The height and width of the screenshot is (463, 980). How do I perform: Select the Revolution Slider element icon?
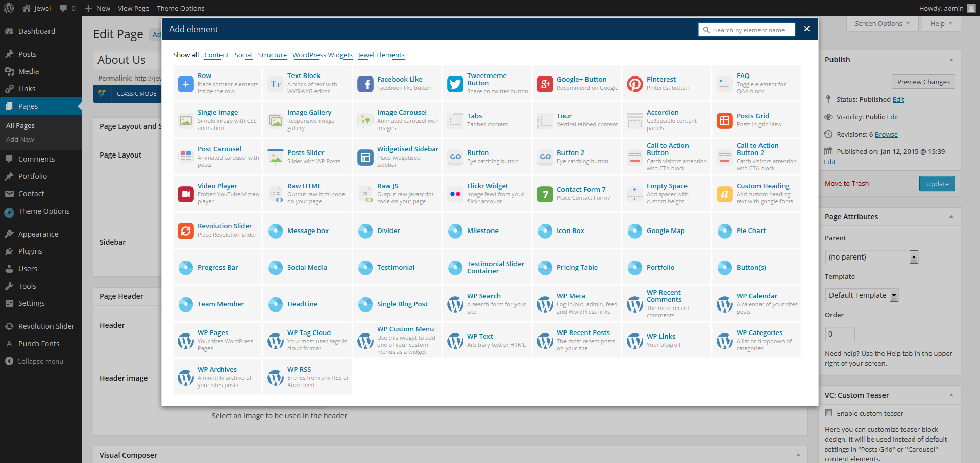coord(186,230)
